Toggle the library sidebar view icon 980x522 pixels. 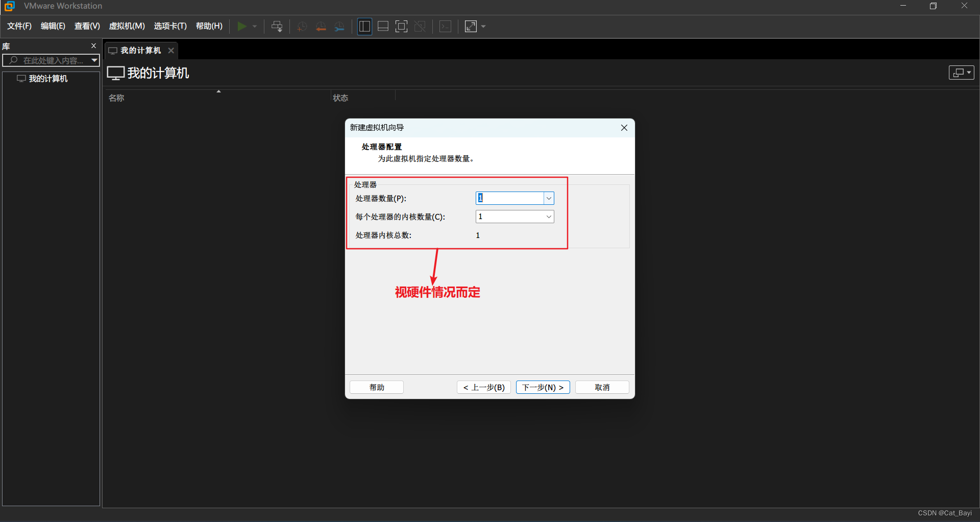coord(364,26)
